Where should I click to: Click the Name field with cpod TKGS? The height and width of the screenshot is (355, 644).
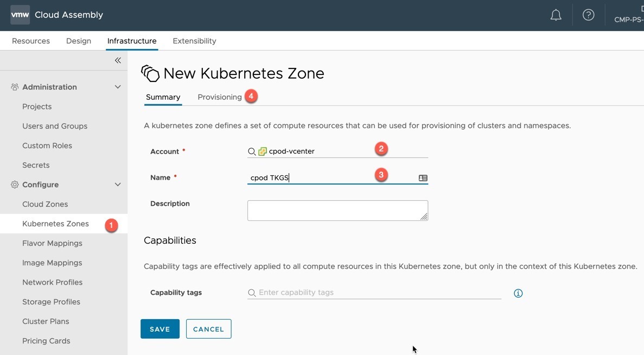point(337,177)
